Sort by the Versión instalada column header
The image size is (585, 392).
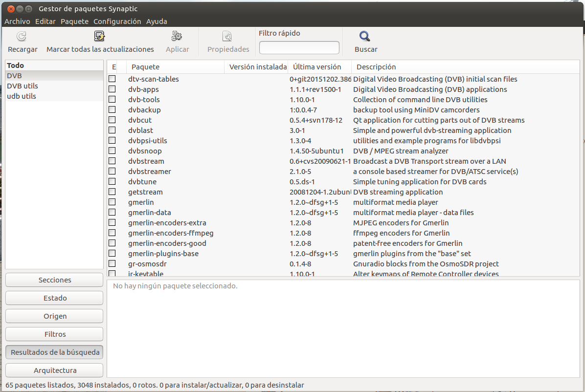coord(256,67)
